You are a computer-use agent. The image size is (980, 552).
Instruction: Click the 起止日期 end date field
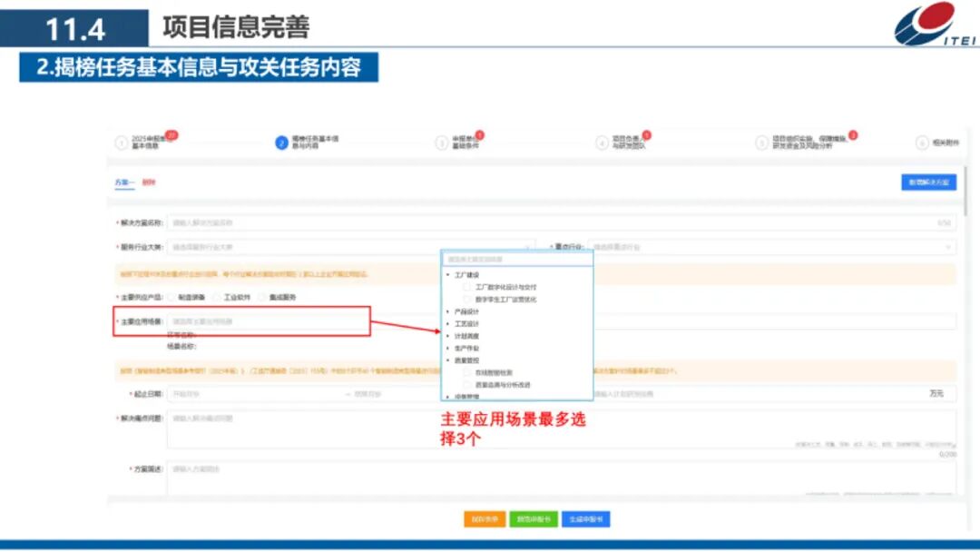point(397,394)
